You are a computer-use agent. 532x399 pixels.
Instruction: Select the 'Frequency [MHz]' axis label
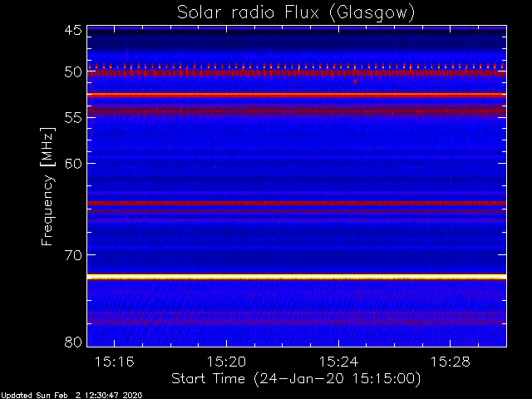[x=47, y=186]
